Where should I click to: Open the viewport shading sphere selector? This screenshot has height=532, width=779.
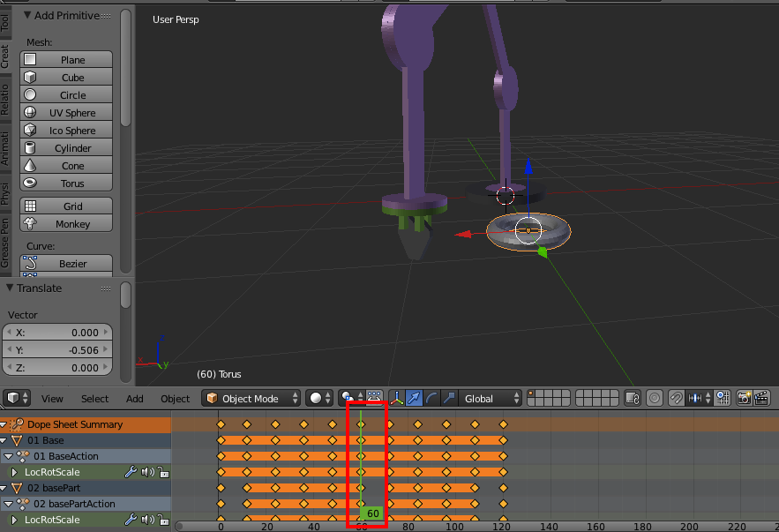319,399
